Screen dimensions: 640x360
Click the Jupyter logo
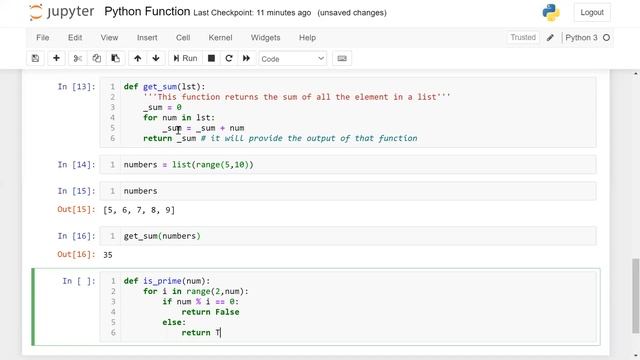pos(62,12)
